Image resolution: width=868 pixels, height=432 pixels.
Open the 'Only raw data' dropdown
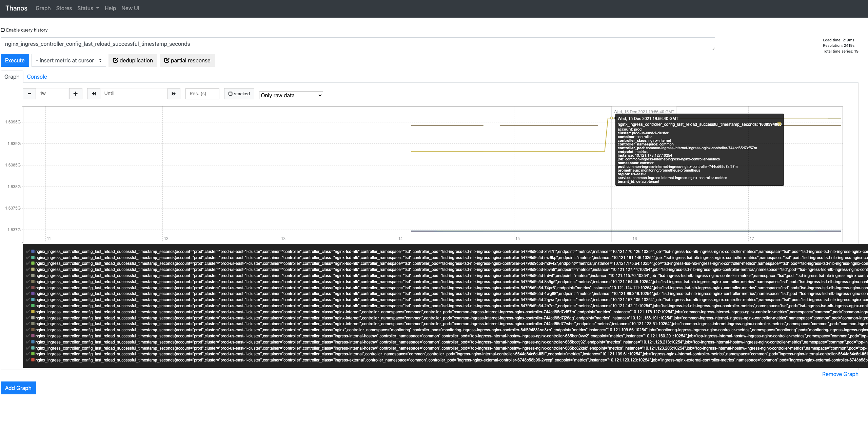(x=291, y=95)
